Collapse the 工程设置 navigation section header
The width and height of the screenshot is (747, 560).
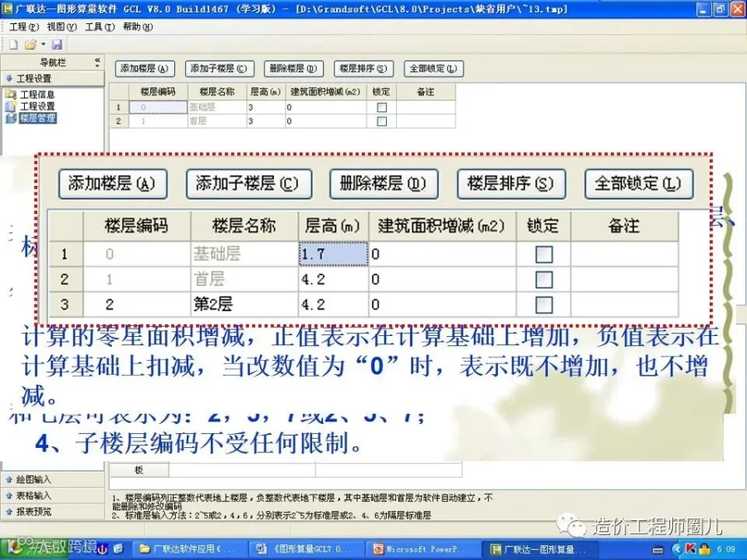click(52, 79)
